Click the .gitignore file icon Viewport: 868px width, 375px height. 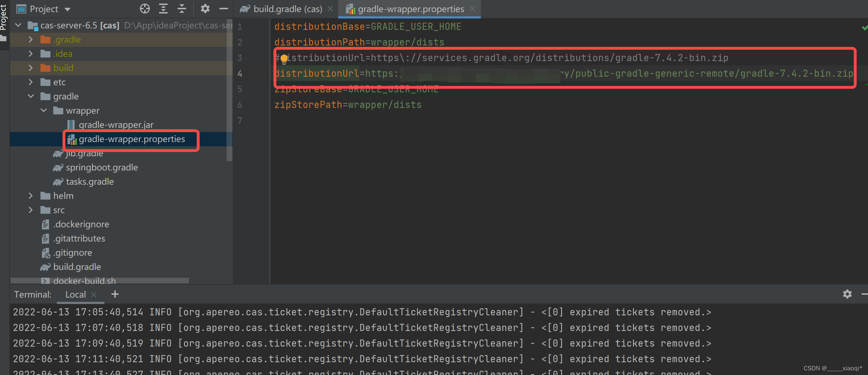[46, 253]
